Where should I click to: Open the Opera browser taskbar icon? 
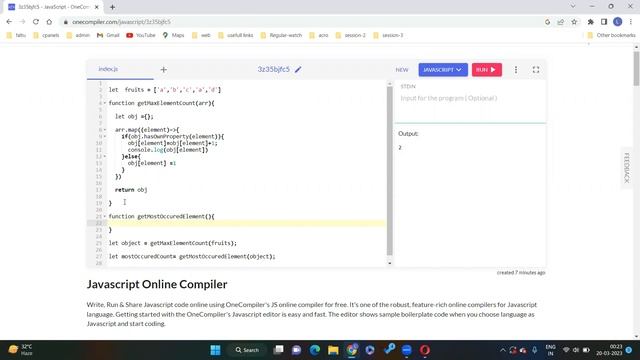[x=425, y=350]
